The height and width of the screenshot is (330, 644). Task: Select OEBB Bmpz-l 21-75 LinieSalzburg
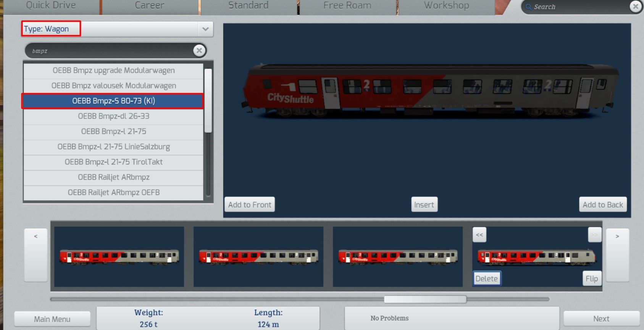[113, 147]
